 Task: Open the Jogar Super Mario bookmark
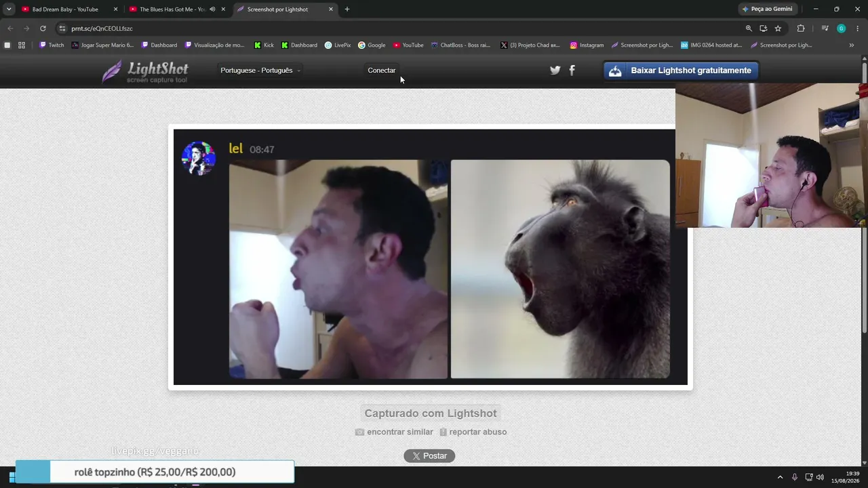click(102, 45)
